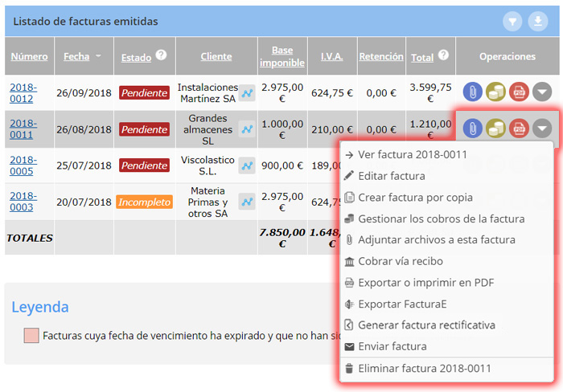Open client chart icon for Grandes almacenes SL
563x392 pixels.
247,129
